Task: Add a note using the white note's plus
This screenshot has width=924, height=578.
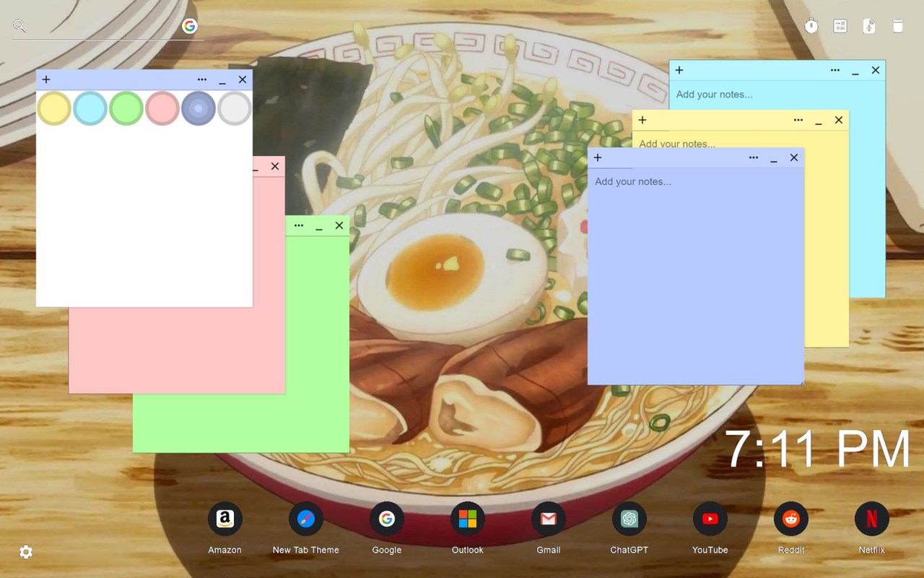Action: click(x=46, y=79)
